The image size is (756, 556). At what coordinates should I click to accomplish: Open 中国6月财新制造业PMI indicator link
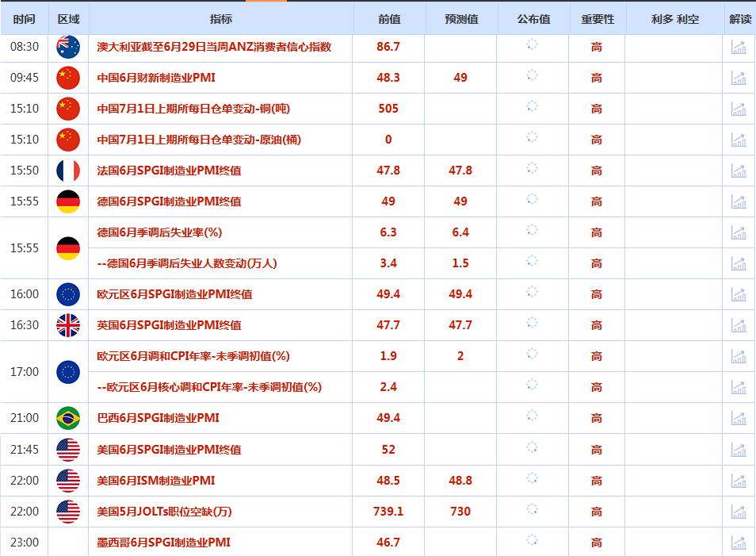156,78
